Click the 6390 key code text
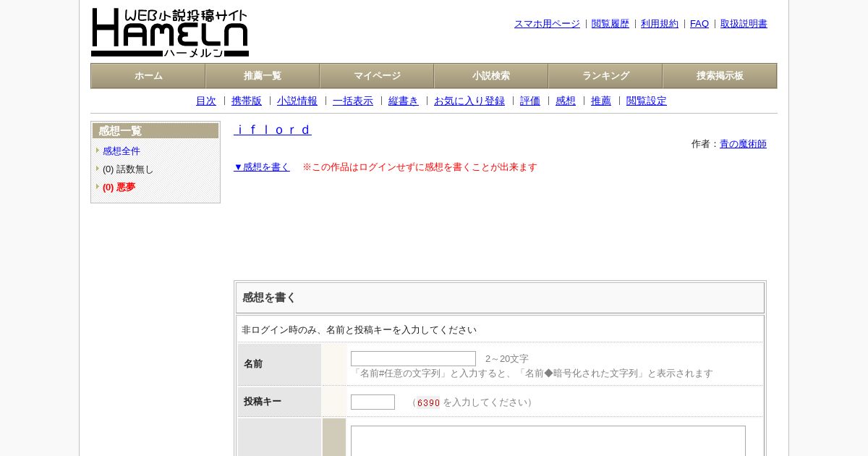Viewport: 868px width, 456px height. [428, 403]
